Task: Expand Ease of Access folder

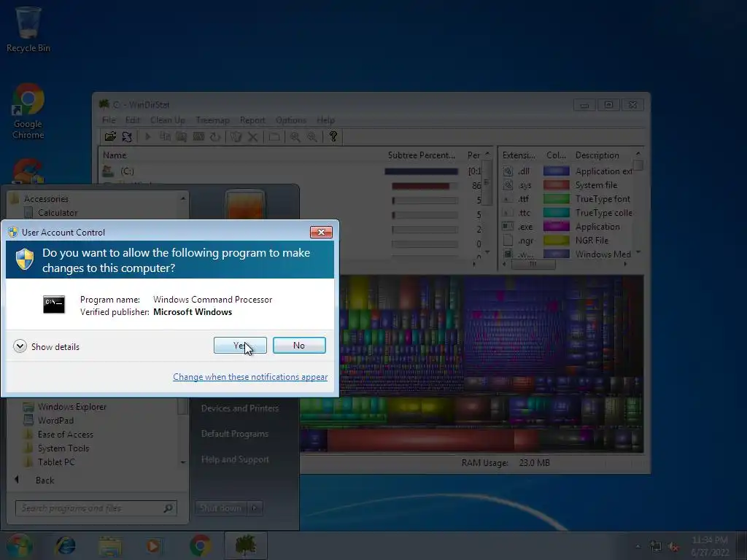Action: (65, 435)
